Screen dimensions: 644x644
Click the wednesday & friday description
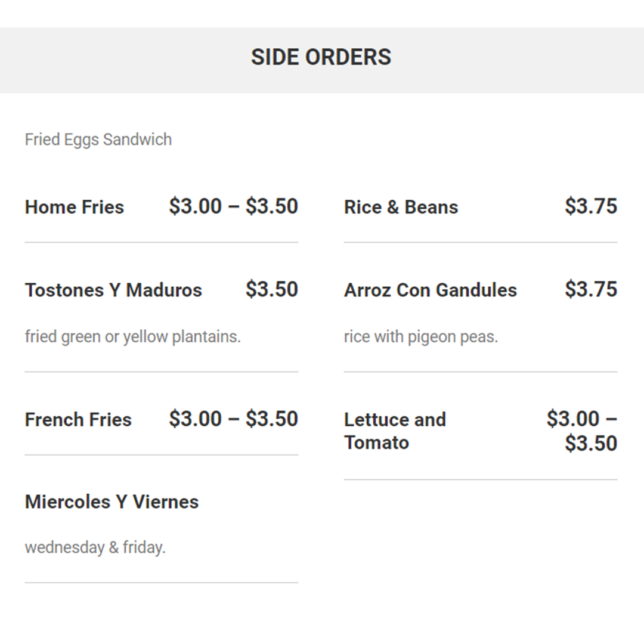click(x=95, y=547)
